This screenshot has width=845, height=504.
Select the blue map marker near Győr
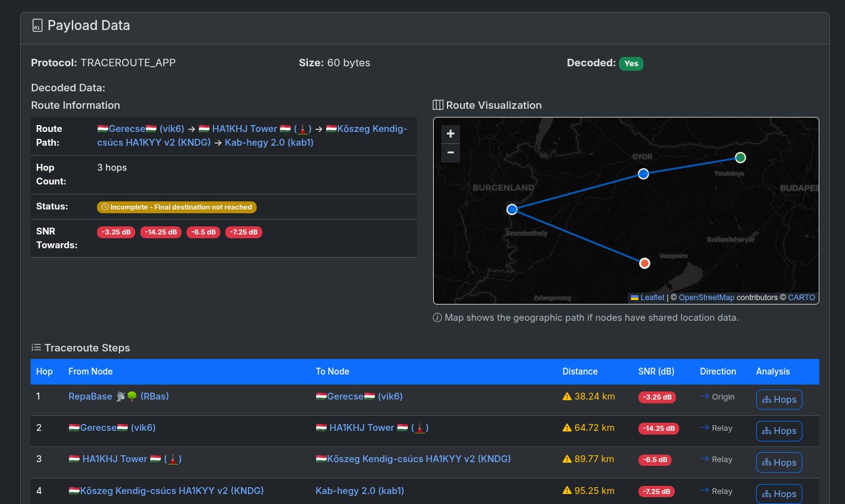pyautogui.click(x=643, y=174)
